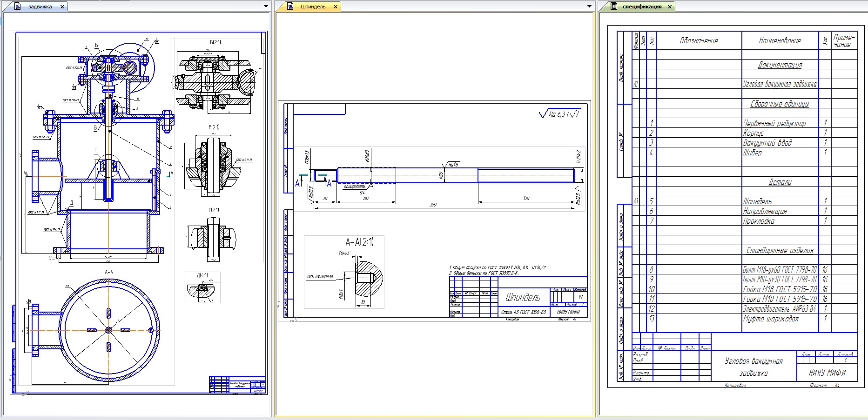Image resolution: width=868 pixels, height=420 pixels.
Task: Click the 130 length dimension on spindle
Action: click(525, 199)
